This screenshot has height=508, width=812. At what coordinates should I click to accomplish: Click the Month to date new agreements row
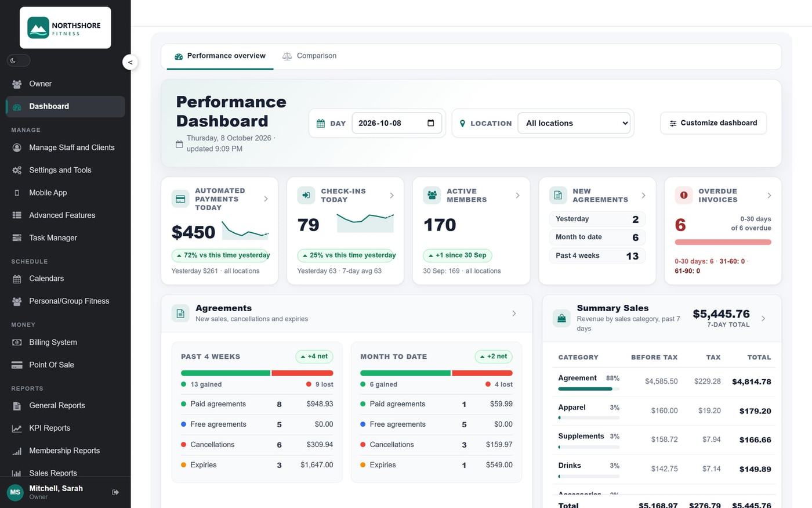[x=597, y=237]
